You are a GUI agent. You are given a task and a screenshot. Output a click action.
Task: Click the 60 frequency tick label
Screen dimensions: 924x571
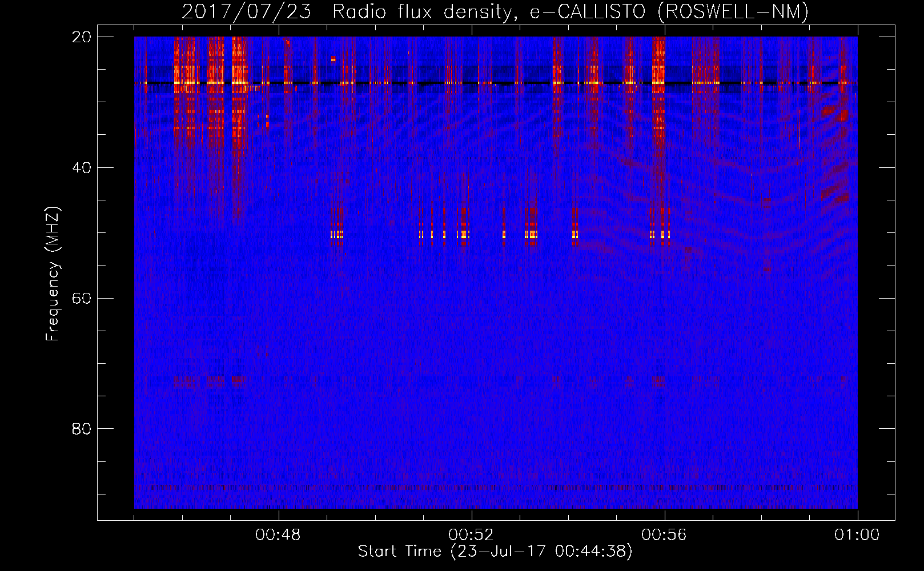coord(82,298)
